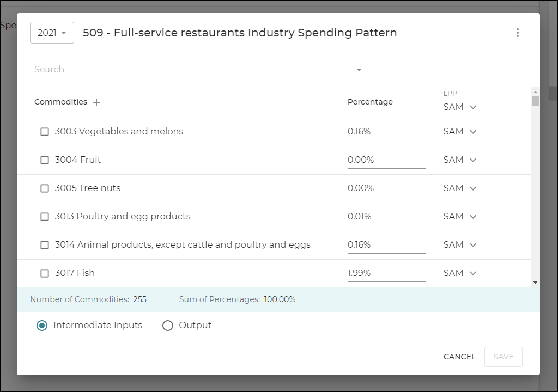Edit the percentage field for Vegetables and melons
558x392 pixels.
pyautogui.click(x=386, y=131)
